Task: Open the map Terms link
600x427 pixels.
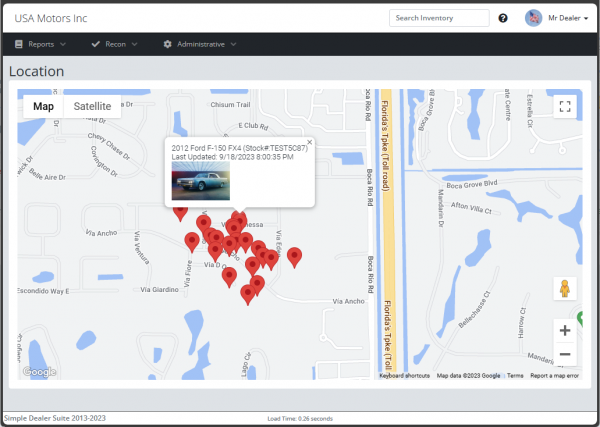Action: (515, 375)
